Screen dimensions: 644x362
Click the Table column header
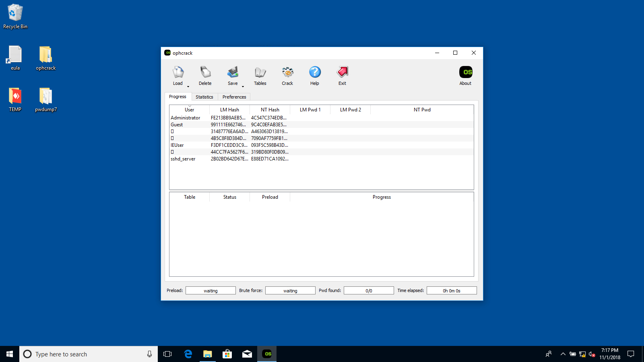pos(190,197)
